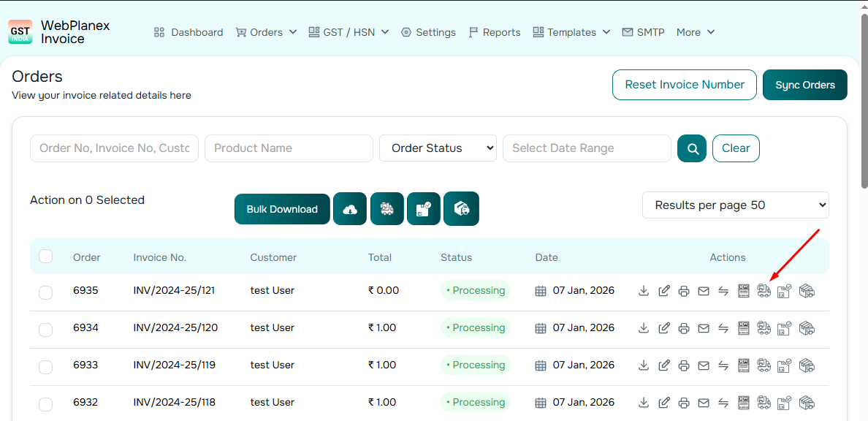Screen dimensions: 868x421
Task: Expand the Results per page selector
Action: pyautogui.click(x=735, y=205)
